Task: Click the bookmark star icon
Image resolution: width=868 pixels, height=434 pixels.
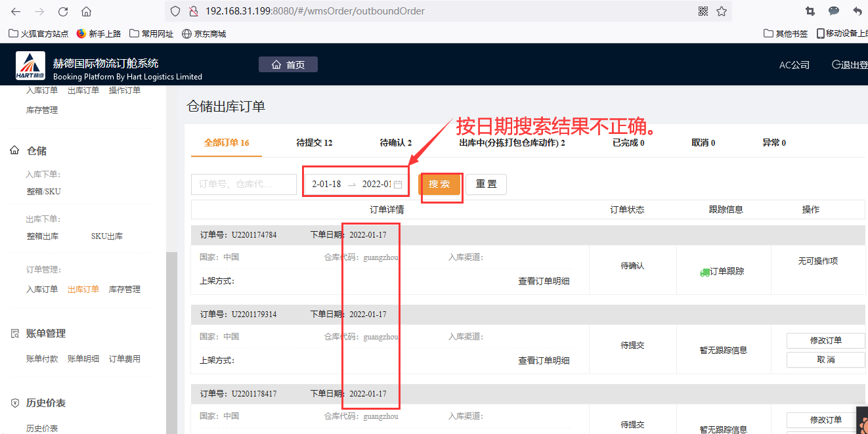Action: [722, 11]
